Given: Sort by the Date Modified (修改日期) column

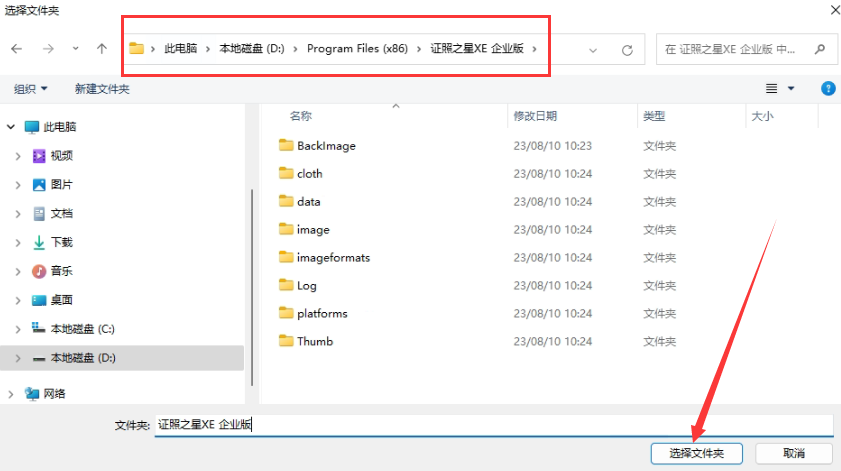Looking at the screenshot, I should 536,116.
